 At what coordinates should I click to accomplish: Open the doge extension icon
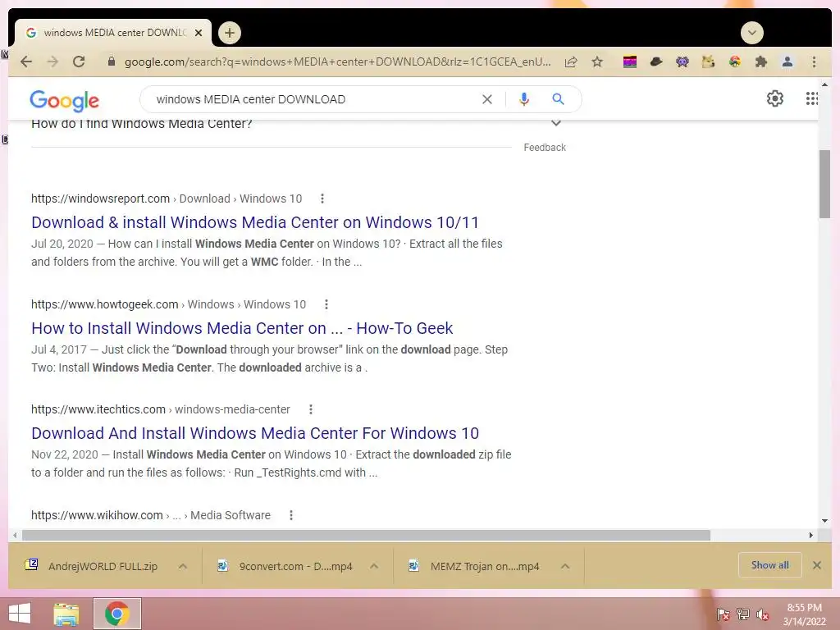coord(708,62)
